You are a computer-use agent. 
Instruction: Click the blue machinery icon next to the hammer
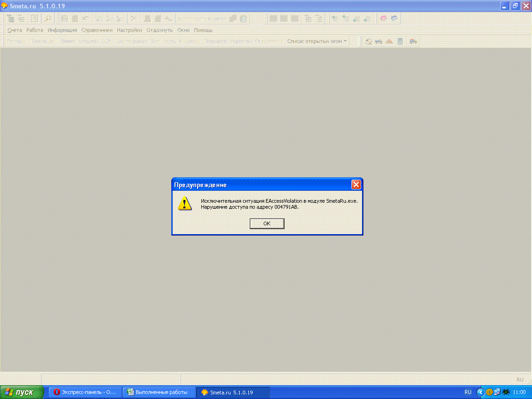pyautogui.click(x=379, y=42)
